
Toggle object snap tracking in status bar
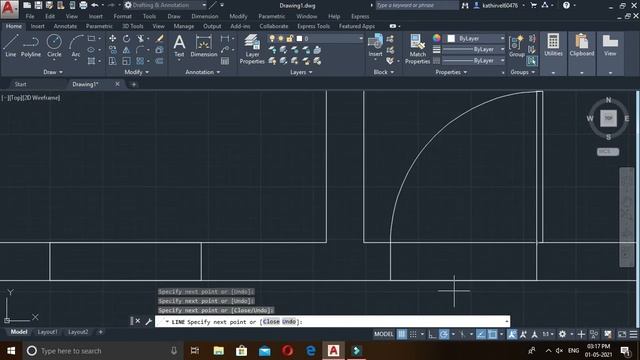(x=481, y=334)
